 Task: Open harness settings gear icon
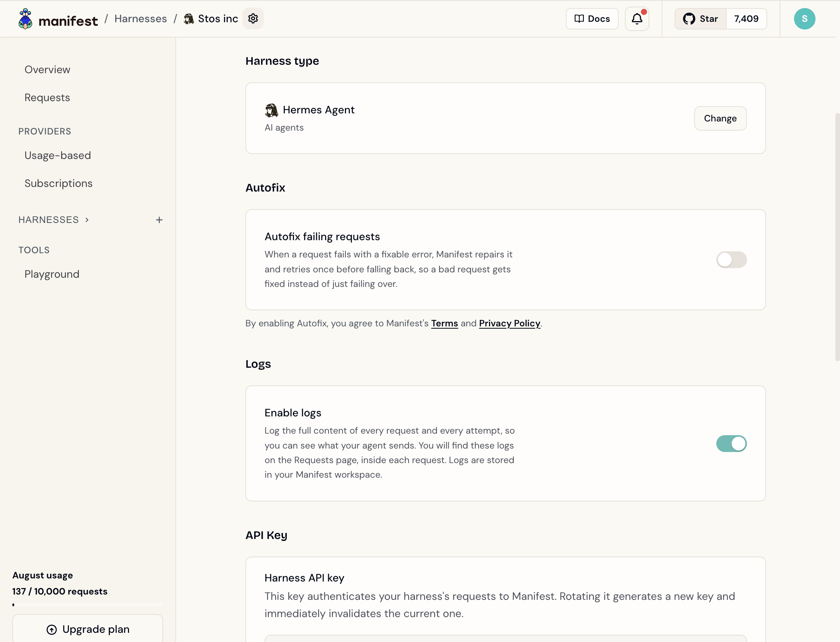coord(253,18)
